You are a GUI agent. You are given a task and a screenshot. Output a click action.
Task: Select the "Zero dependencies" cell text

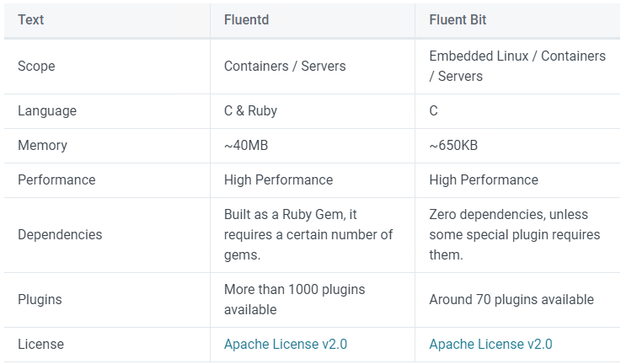pyautogui.click(x=514, y=234)
